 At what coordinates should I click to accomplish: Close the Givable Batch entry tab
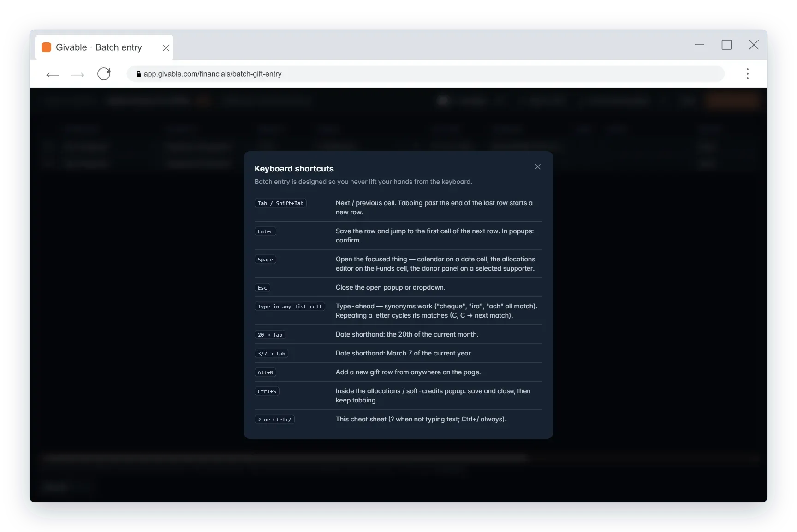166,47
